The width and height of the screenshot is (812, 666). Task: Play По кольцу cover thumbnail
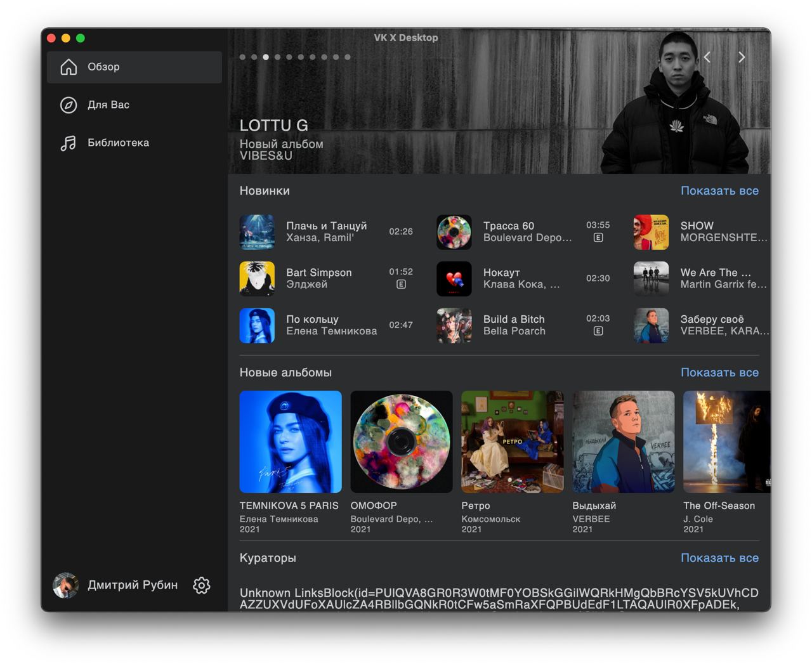tap(257, 325)
